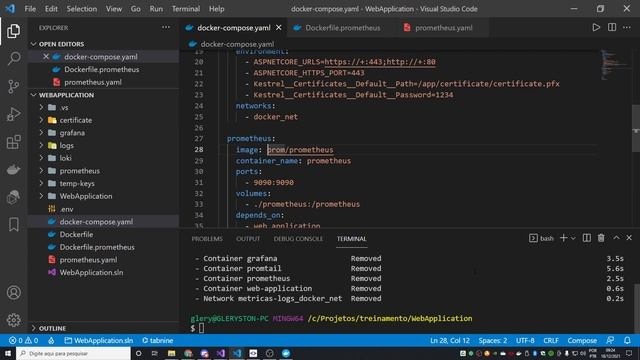This screenshot has height=360, width=640.
Task: Click the code minimap overview
Action: pyautogui.click(x=616, y=65)
